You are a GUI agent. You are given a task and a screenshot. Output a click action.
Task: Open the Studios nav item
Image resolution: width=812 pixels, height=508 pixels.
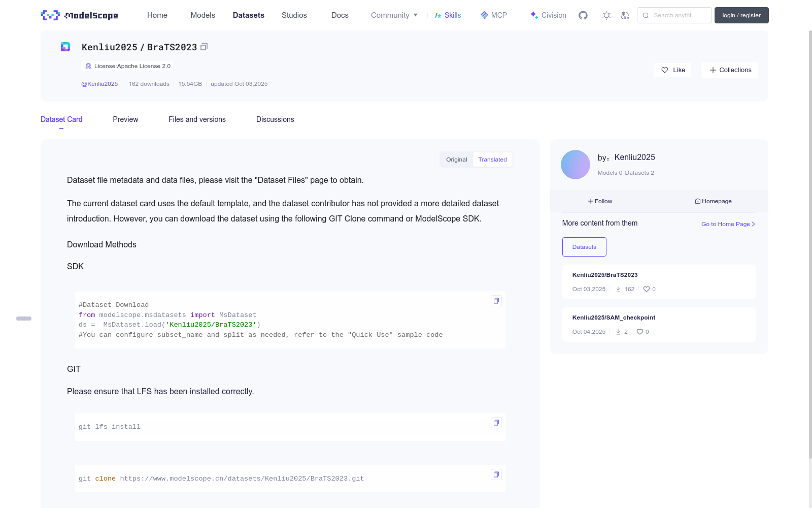[x=294, y=15]
